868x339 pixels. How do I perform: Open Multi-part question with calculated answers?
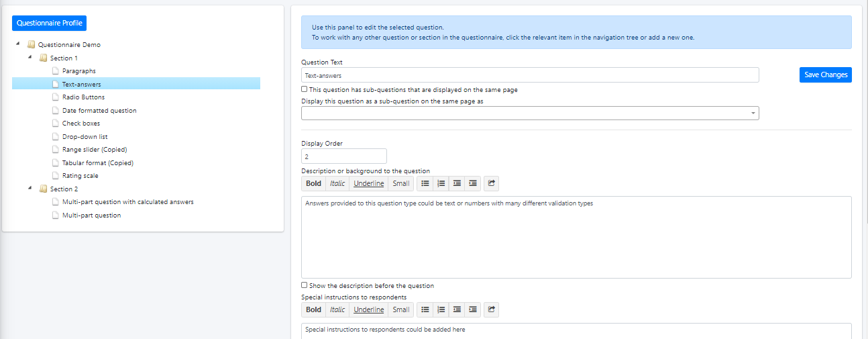tap(128, 202)
